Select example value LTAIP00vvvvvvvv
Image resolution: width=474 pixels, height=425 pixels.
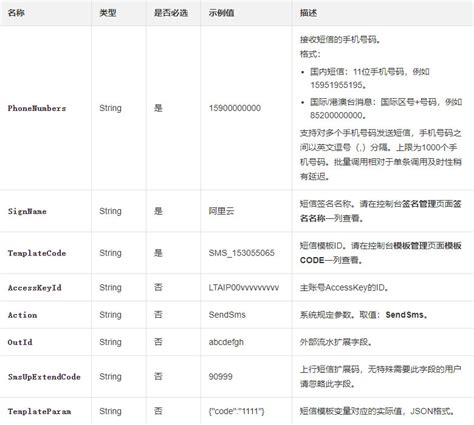[244, 288]
